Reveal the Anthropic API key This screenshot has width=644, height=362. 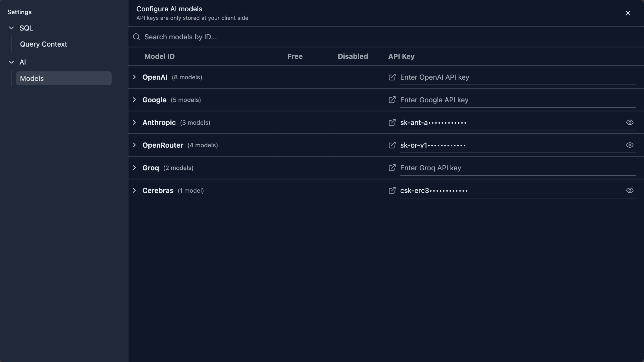pyautogui.click(x=630, y=122)
